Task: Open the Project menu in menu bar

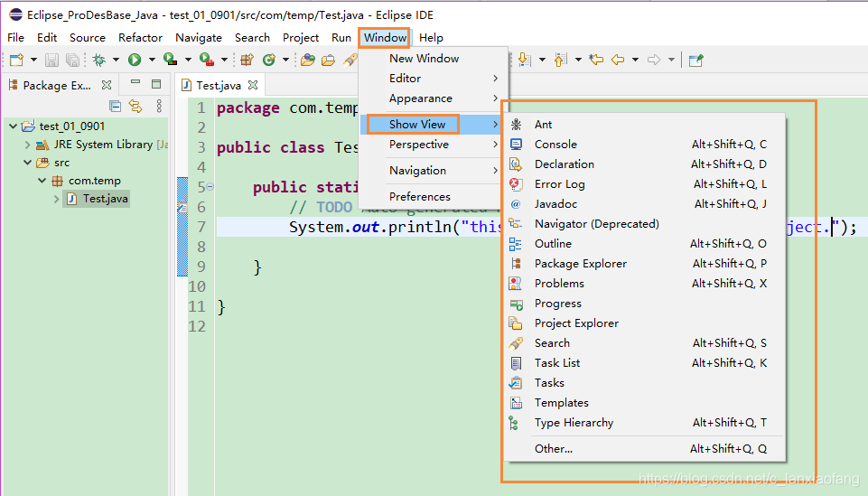Action: 300,38
